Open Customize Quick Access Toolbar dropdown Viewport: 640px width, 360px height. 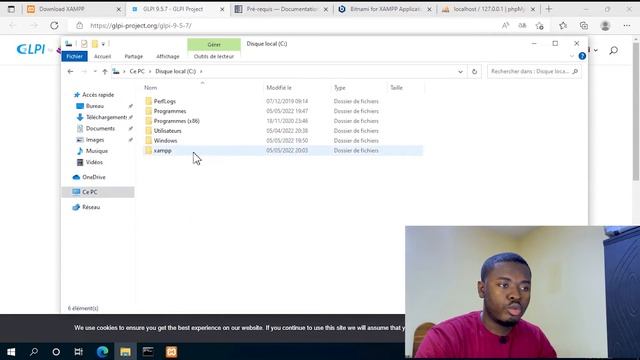[103, 44]
